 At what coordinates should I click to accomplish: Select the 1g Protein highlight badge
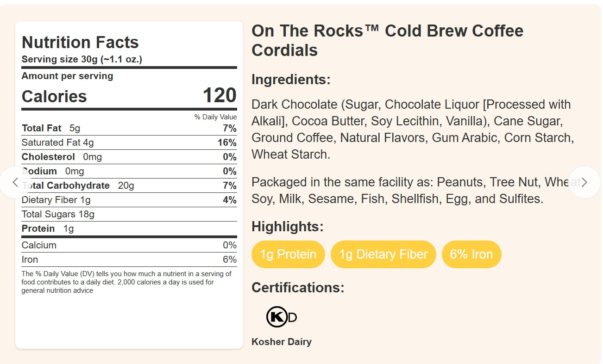(288, 254)
